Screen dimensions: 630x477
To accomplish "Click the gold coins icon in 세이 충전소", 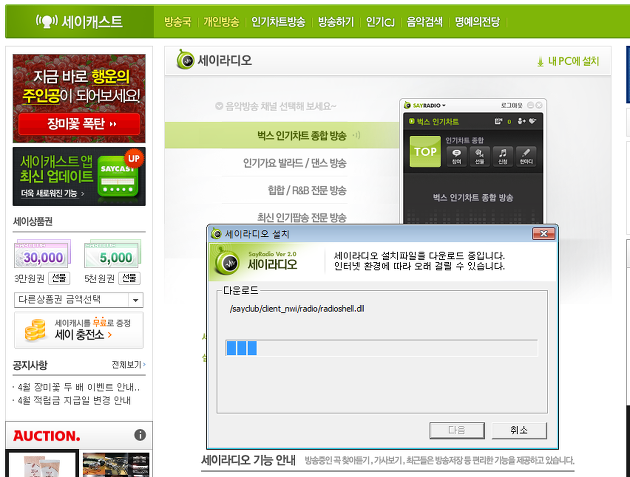I will pyautogui.click(x=35, y=330).
